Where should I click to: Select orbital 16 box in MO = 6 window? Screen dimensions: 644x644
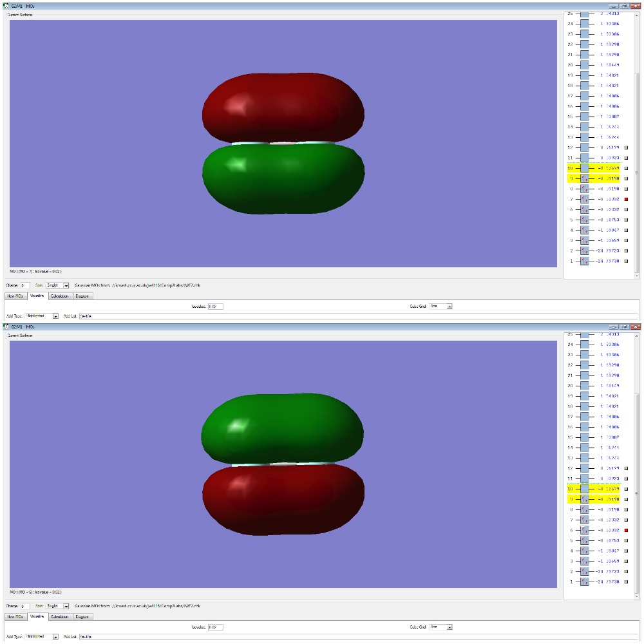click(x=584, y=427)
